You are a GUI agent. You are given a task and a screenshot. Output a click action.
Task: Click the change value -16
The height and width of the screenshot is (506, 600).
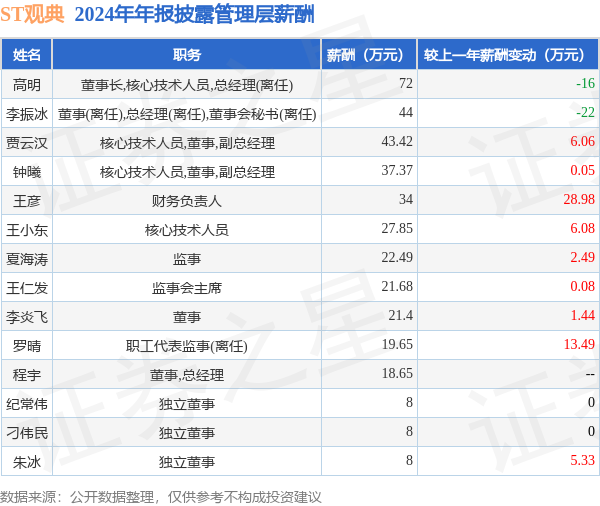[585, 83]
